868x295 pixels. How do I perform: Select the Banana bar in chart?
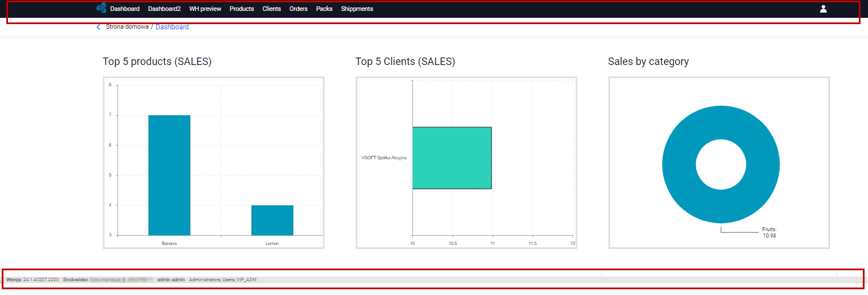pyautogui.click(x=169, y=175)
